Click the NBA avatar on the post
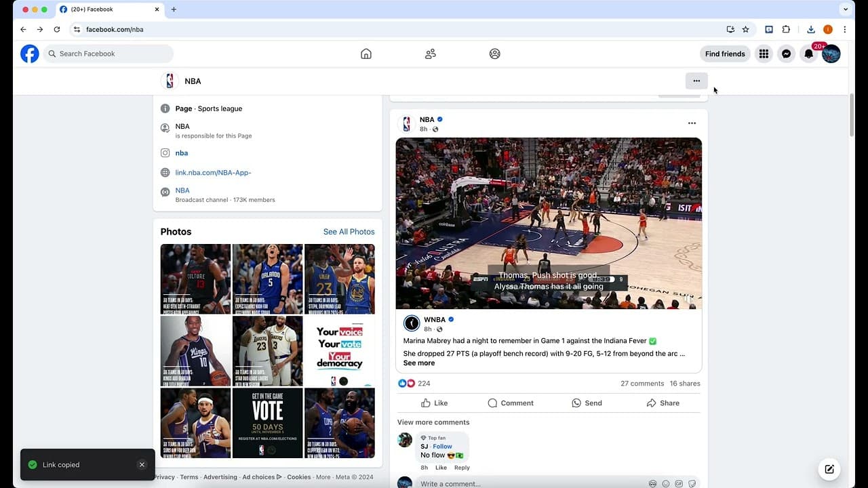This screenshot has width=868, height=488. (407, 124)
